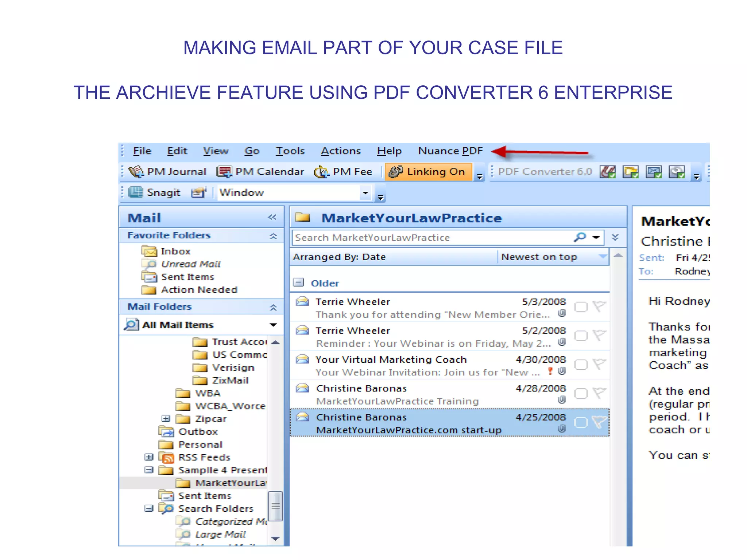Select the WBA folder

point(198,393)
